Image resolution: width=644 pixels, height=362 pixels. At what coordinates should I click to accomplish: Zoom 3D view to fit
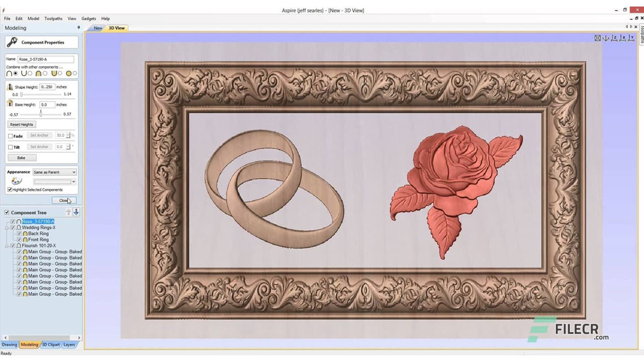click(x=598, y=38)
